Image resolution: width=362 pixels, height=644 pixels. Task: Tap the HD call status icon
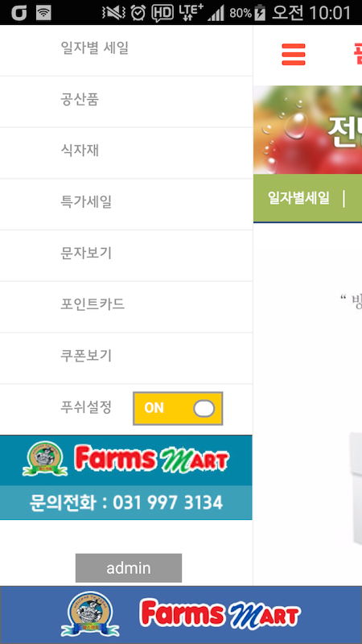[162, 14]
